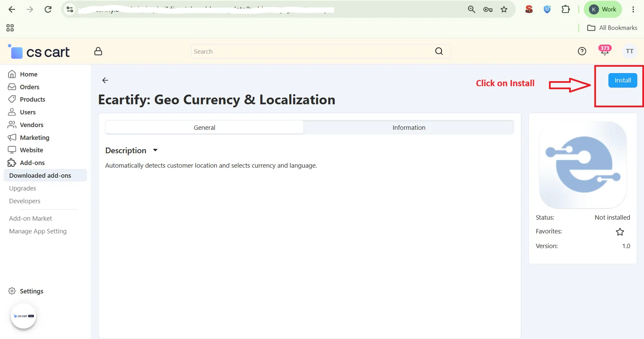Click the CS-Cart logo
Image resolution: width=644 pixels, height=339 pixels.
(39, 52)
